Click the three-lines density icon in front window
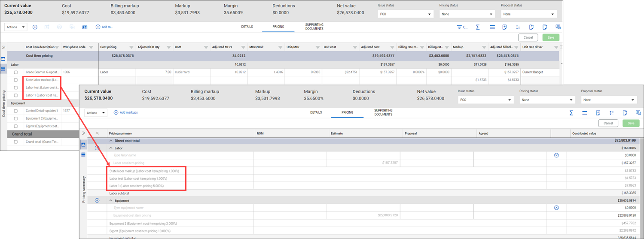The image size is (644, 239). [585, 113]
